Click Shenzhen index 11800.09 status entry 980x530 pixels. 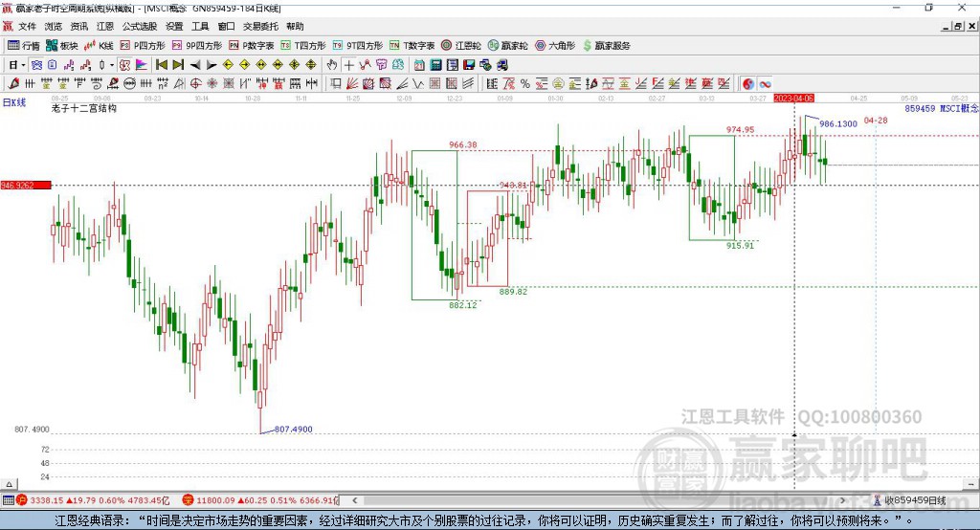click(260, 500)
